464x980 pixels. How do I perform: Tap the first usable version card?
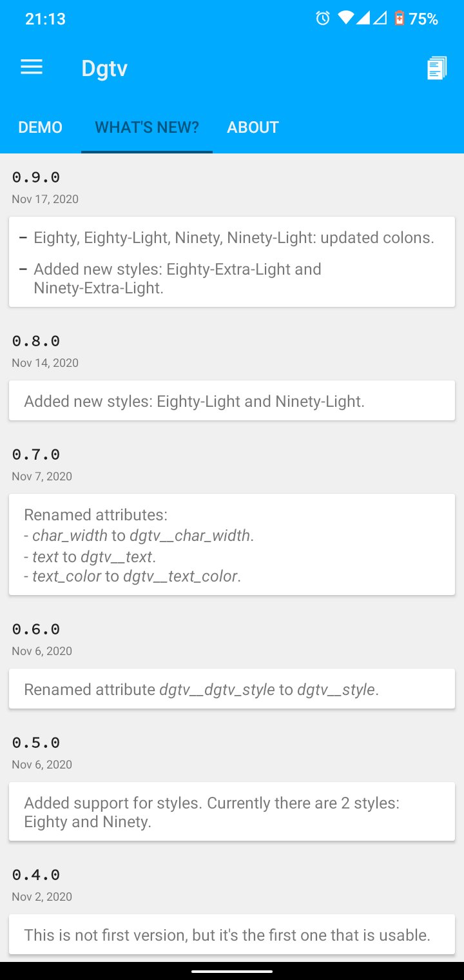232,935
